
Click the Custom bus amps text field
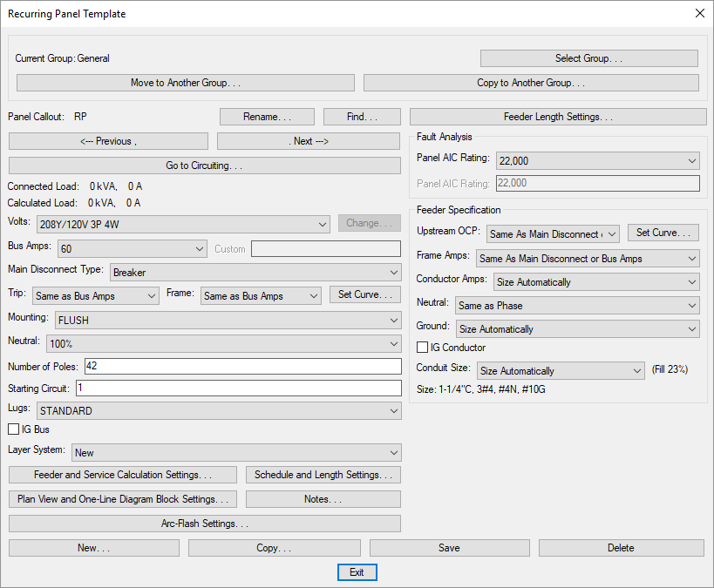click(x=326, y=249)
